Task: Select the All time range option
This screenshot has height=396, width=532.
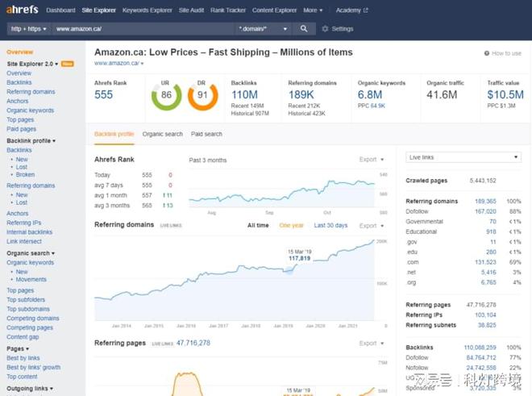Action: (258, 226)
